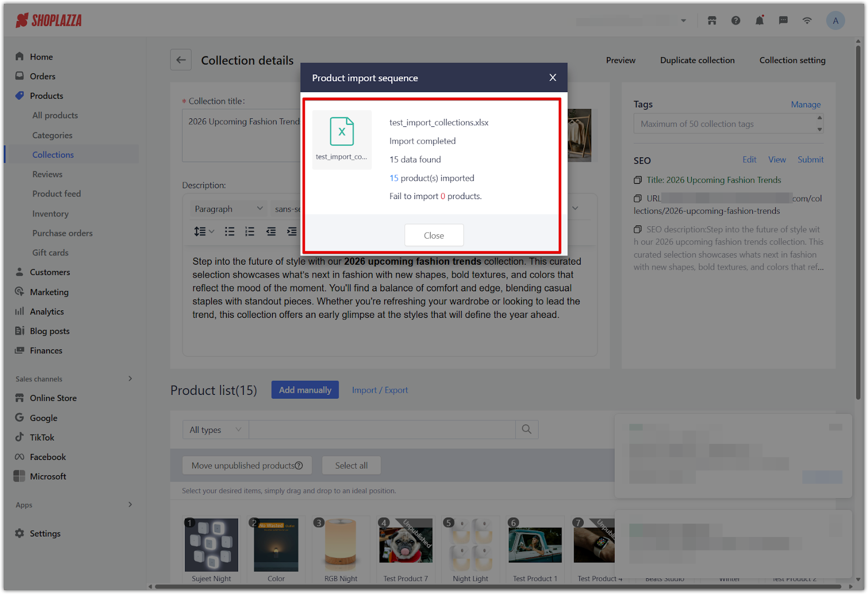
Task: Click the Import / Export link
Action: pyautogui.click(x=380, y=390)
